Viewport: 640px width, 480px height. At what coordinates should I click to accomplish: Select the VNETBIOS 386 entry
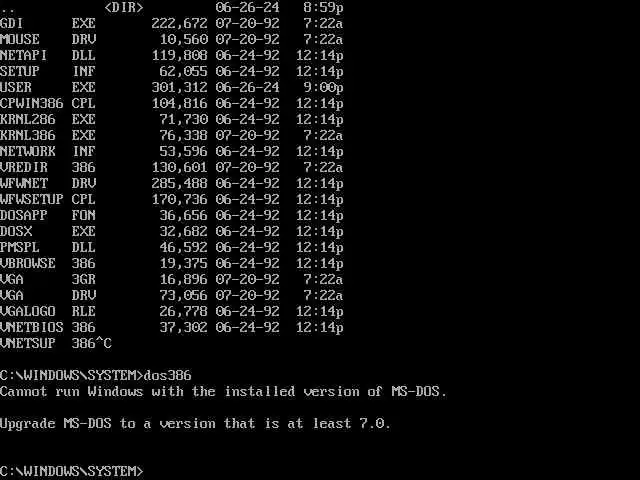pos(171,327)
